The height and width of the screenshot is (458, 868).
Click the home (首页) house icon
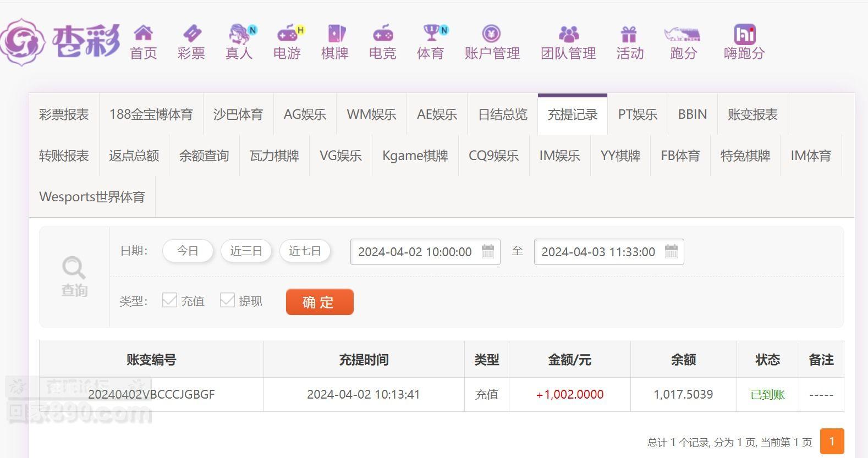(x=143, y=34)
